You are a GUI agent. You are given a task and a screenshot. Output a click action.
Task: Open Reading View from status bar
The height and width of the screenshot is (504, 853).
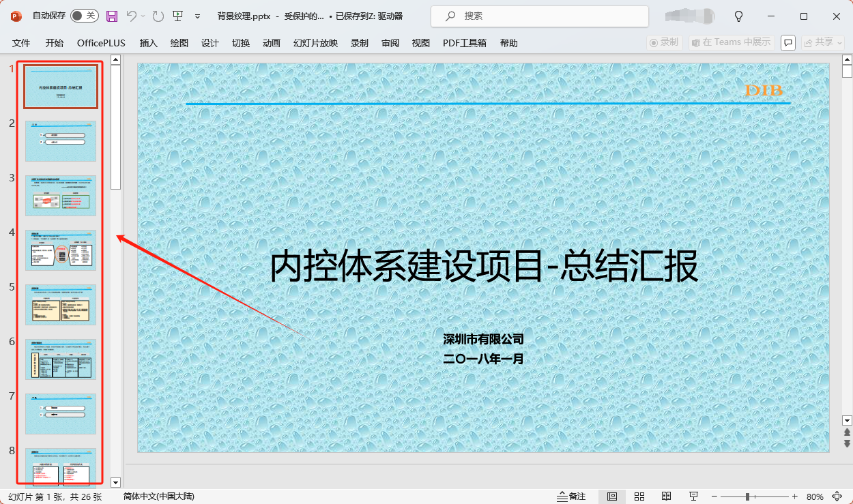[x=666, y=496]
